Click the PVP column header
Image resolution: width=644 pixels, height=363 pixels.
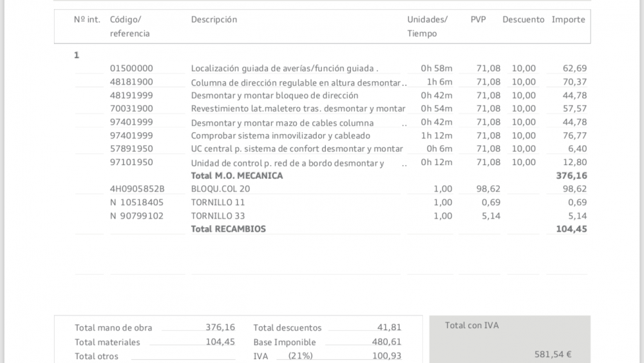point(478,19)
